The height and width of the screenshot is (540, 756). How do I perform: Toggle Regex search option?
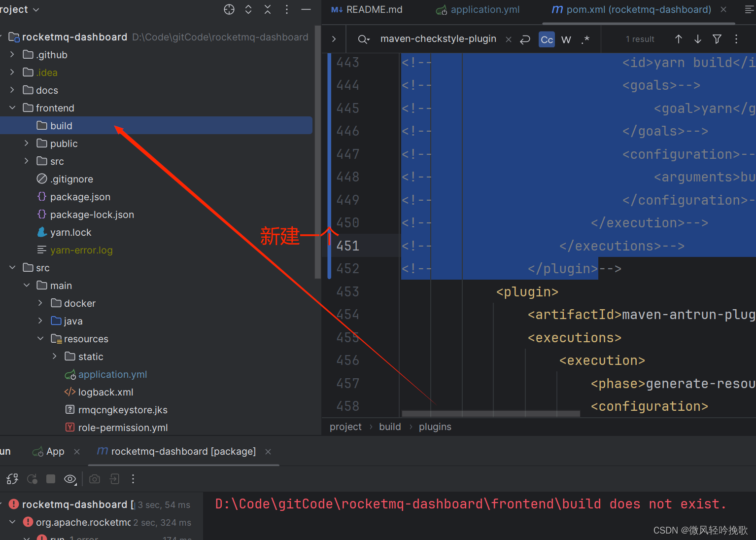pos(585,39)
